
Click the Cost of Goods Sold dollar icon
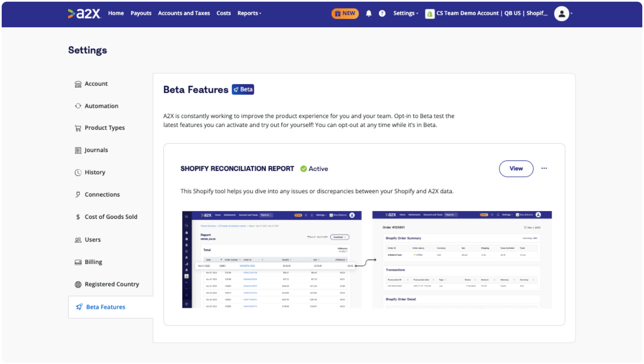click(x=78, y=217)
